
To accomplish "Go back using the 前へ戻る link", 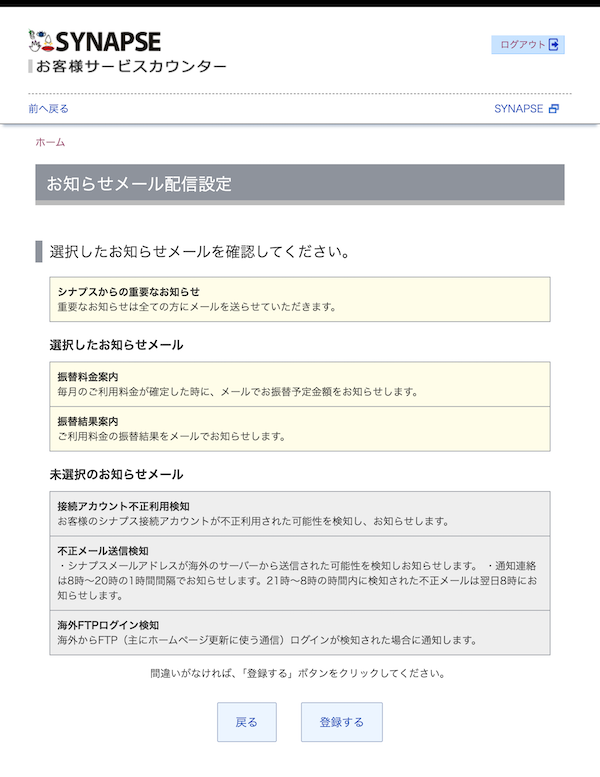I will pyautogui.click(x=48, y=108).
